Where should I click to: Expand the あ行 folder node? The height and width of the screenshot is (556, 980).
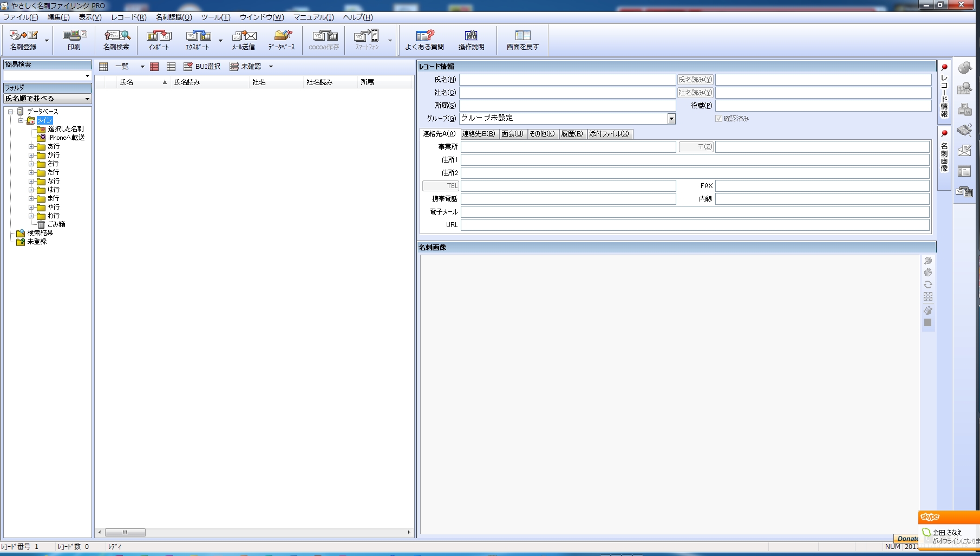(x=31, y=146)
